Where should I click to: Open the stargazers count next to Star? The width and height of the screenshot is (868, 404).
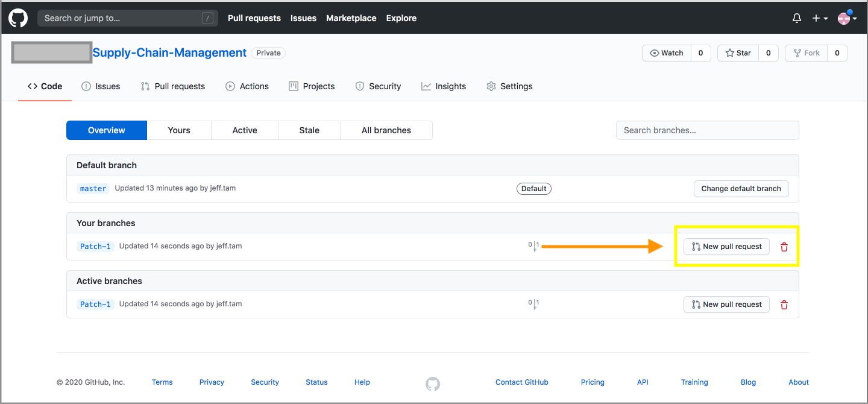(x=768, y=53)
